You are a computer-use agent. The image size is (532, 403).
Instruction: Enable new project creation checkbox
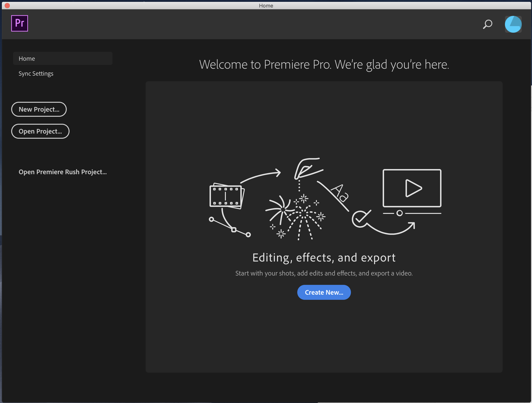[x=38, y=109]
